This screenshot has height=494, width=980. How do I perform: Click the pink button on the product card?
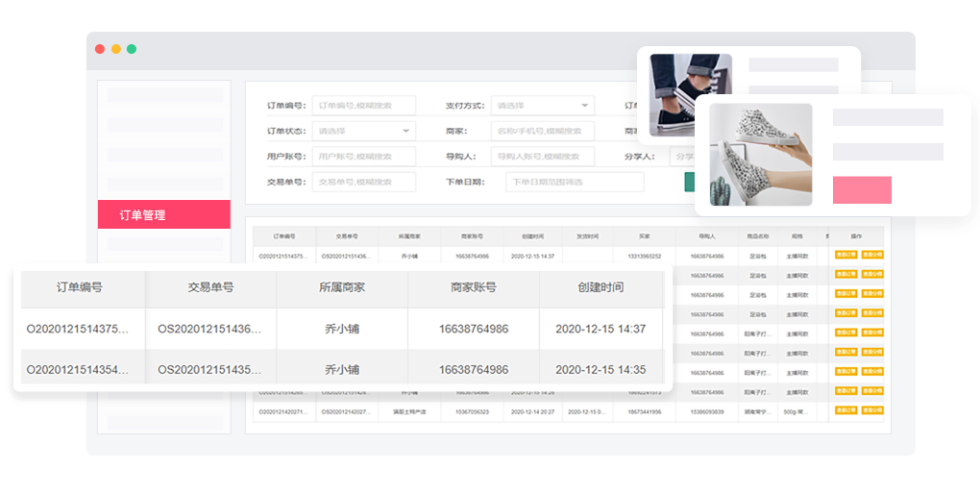(862, 190)
